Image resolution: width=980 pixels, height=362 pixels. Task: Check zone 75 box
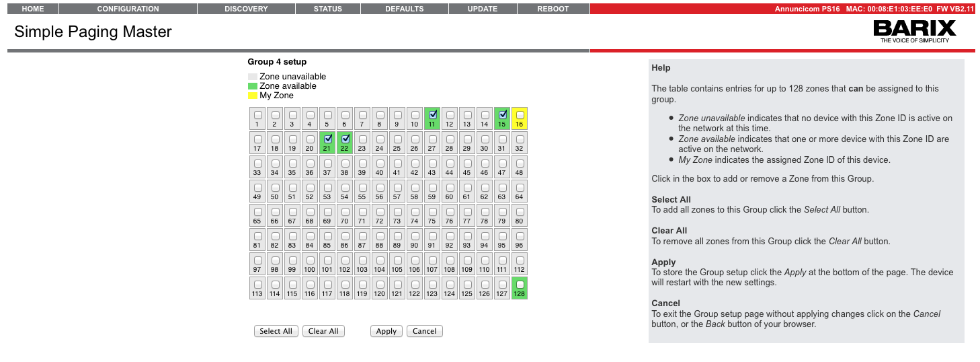(x=432, y=211)
